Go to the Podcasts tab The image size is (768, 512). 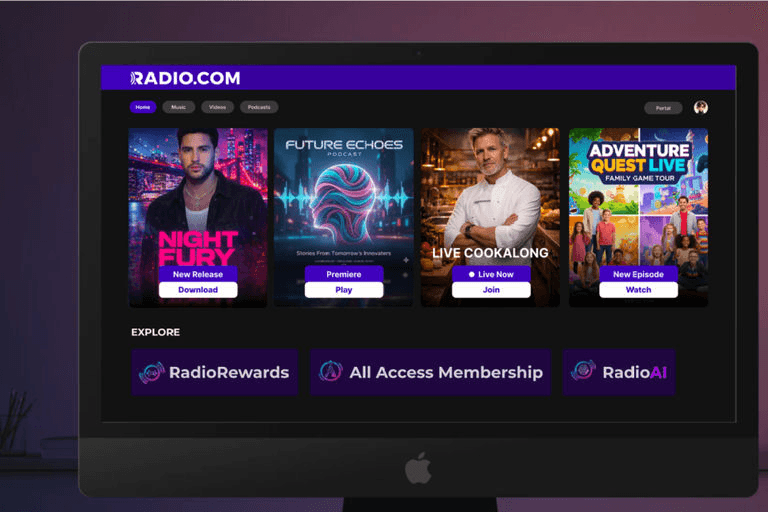[259, 107]
